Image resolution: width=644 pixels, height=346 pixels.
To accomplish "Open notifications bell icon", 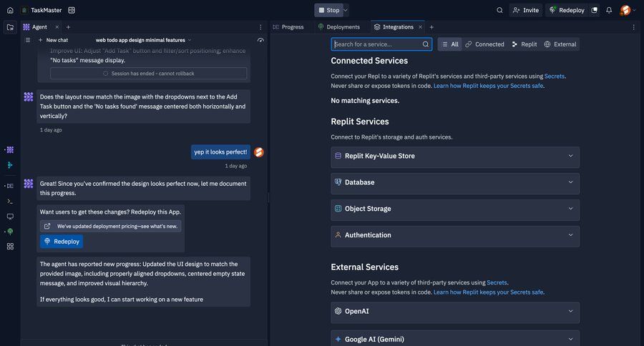I will pos(608,10).
